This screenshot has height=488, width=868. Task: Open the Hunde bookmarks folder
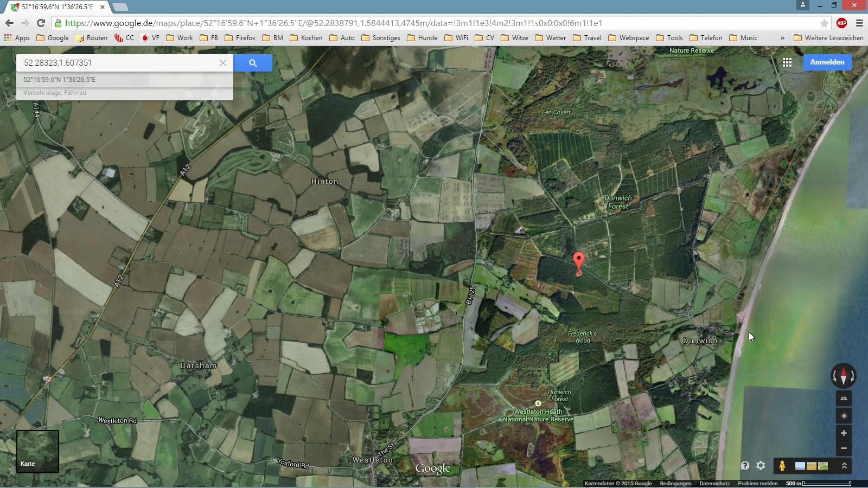click(423, 38)
